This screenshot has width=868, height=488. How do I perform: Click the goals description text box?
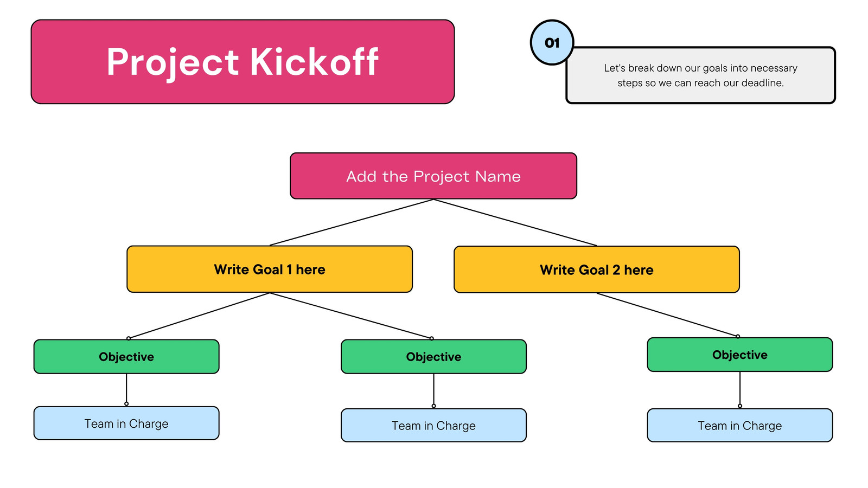700,75
